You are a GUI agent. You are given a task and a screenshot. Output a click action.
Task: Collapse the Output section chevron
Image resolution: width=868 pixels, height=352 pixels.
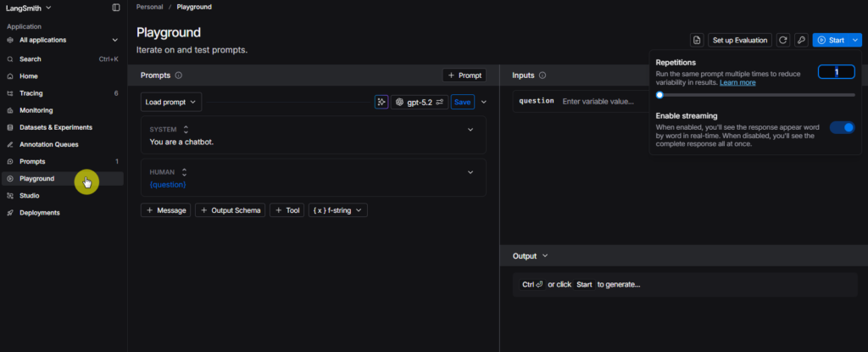(545, 256)
